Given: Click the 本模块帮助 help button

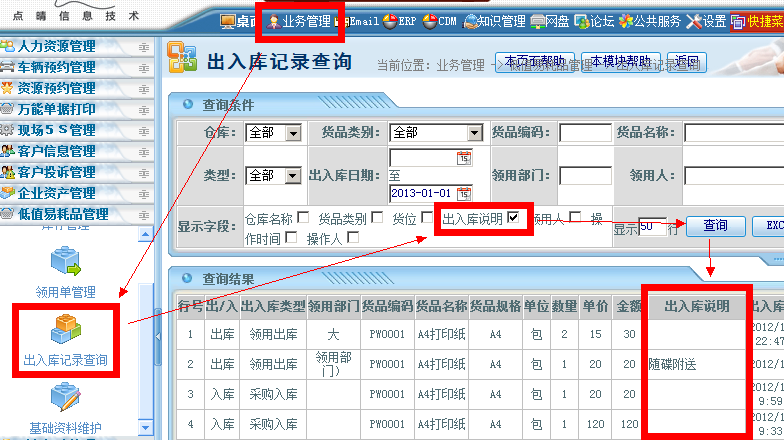Looking at the screenshot, I should coord(619,61).
